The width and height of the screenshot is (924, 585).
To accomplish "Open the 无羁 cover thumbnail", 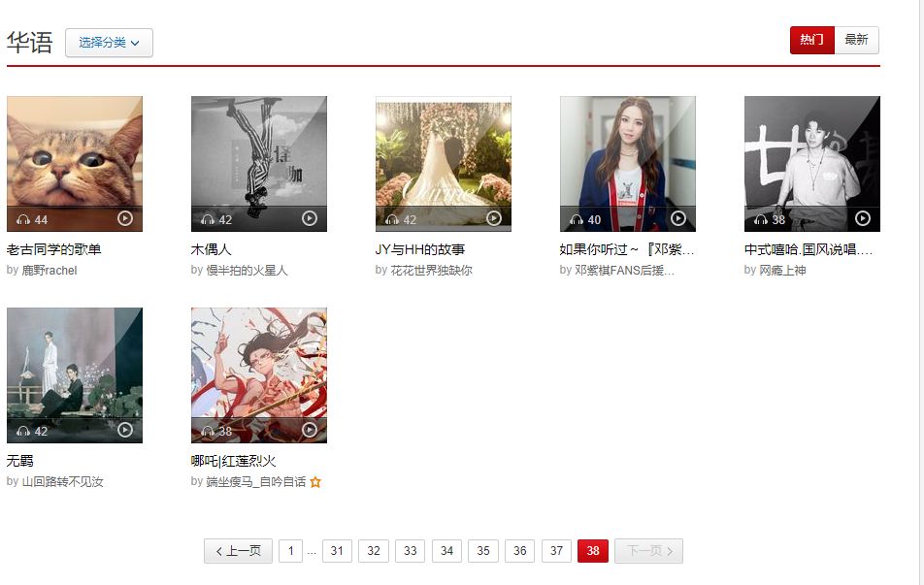I will click(74, 374).
